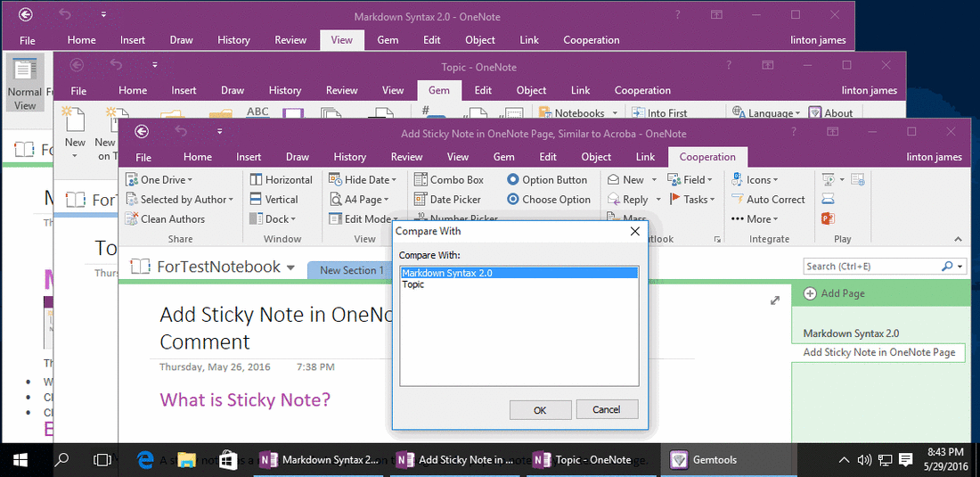
Task: Open the taskbar Action Center icon
Action: tap(904, 460)
